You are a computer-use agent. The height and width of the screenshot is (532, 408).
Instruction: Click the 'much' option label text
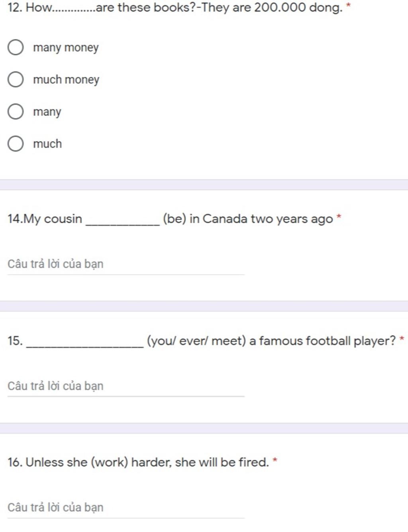pyautogui.click(x=47, y=143)
